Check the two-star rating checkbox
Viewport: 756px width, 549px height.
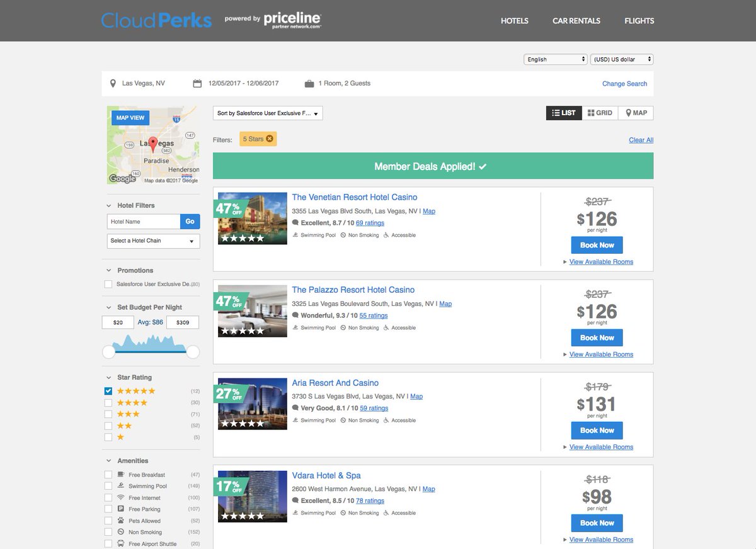coord(108,426)
